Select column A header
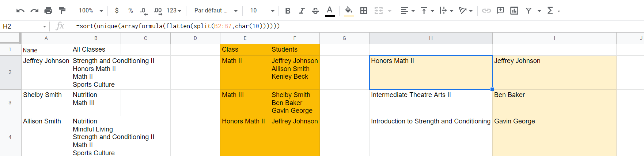Viewport: 644px width, 156px height. pyautogui.click(x=46, y=38)
